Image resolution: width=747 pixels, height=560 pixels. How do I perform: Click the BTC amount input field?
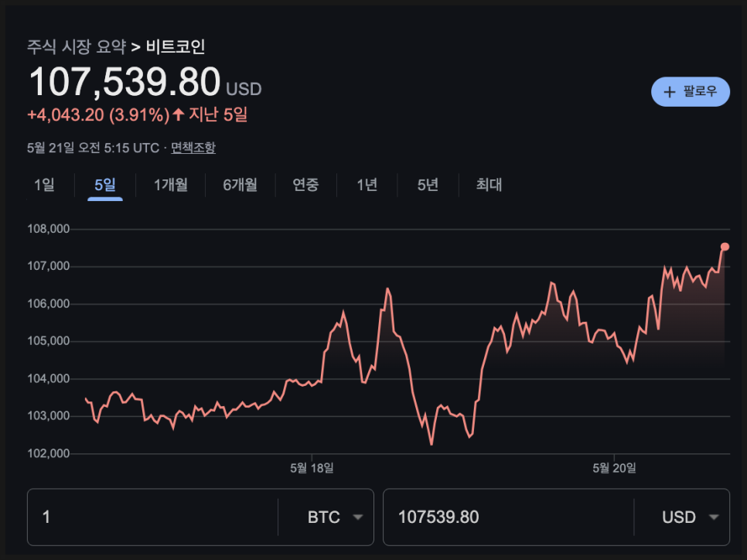152,517
